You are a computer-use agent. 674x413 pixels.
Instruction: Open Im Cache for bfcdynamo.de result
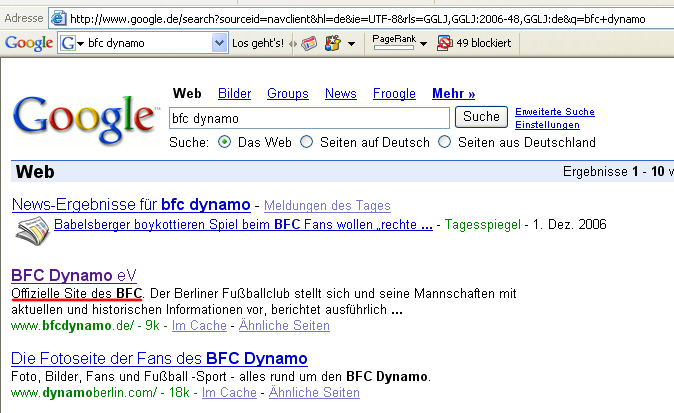click(199, 326)
